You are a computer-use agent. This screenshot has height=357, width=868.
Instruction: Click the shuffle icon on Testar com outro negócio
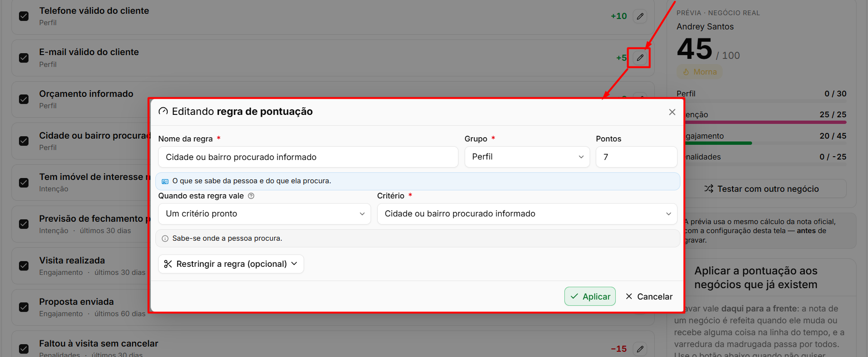click(x=708, y=189)
